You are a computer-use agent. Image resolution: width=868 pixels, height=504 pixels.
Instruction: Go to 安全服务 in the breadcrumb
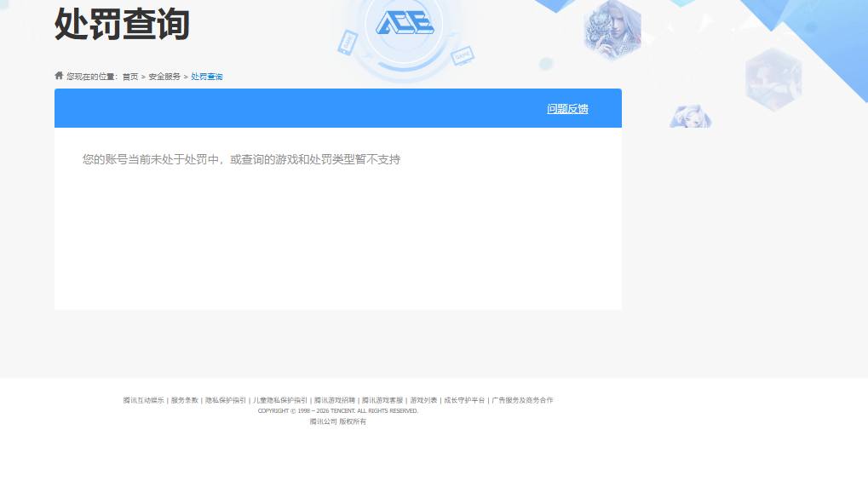pyautogui.click(x=164, y=77)
